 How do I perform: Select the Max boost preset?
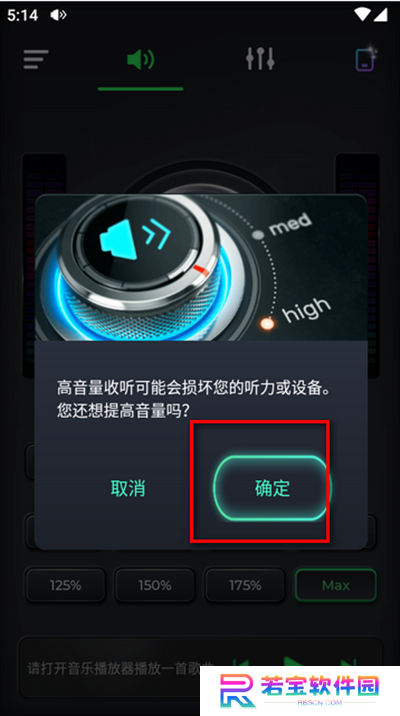[336, 585]
